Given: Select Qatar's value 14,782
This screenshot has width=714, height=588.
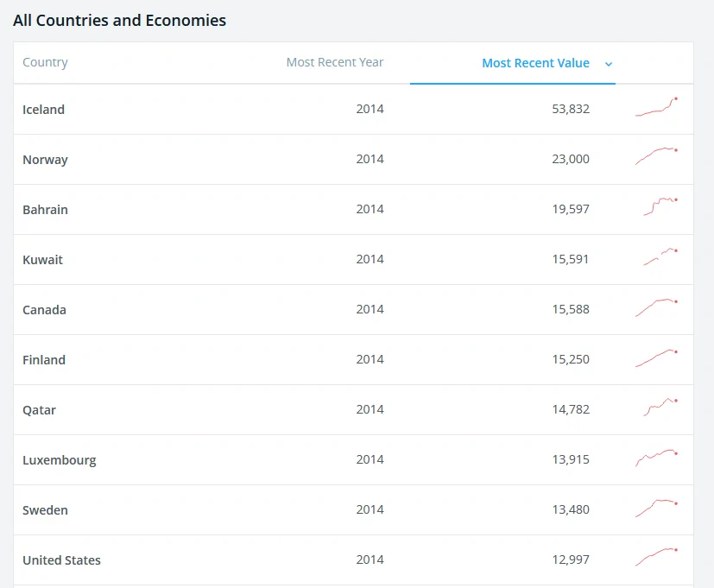Looking at the screenshot, I should [571, 409].
